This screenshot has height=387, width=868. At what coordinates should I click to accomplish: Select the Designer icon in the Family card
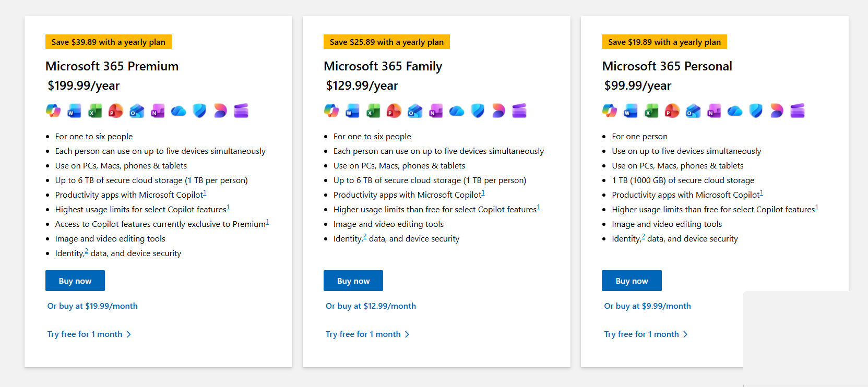pyautogui.click(x=498, y=111)
